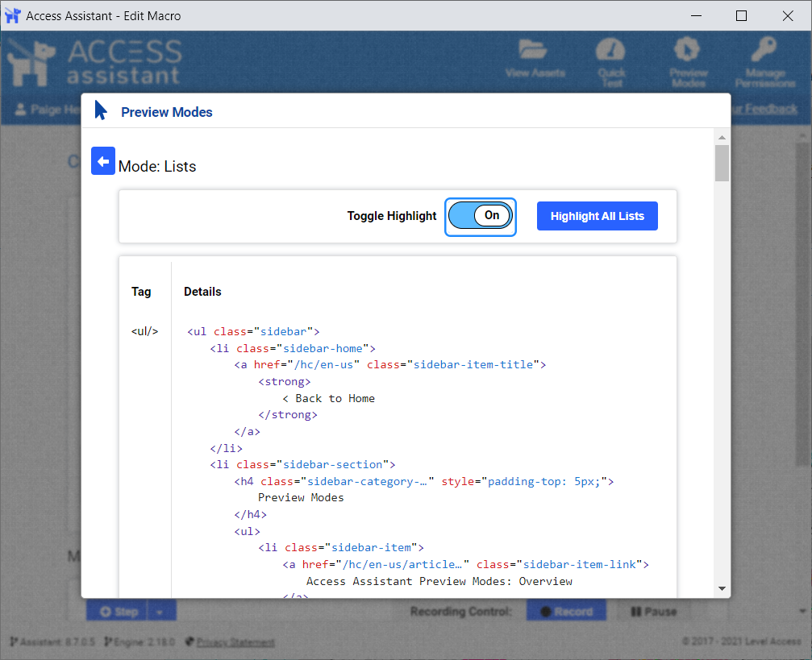The width and height of the screenshot is (812, 660).
Task: Click the Record button
Action: pyautogui.click(x=566, y=612)
